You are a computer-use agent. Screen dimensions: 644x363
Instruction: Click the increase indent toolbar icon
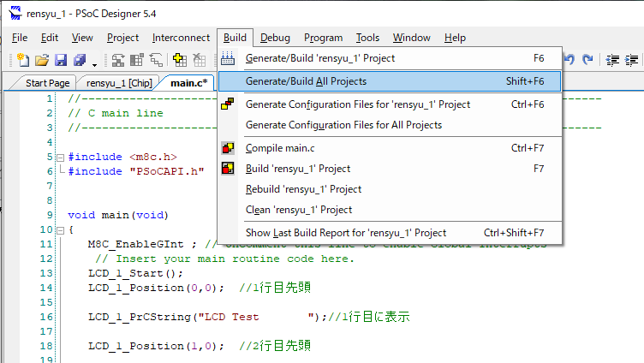[631, 60]
